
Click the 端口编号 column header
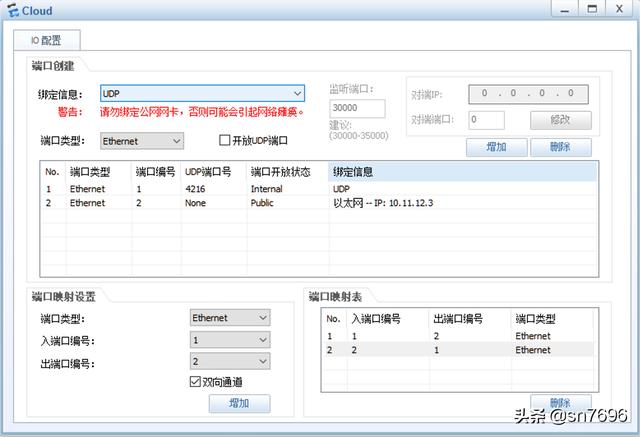coord(156,172)
